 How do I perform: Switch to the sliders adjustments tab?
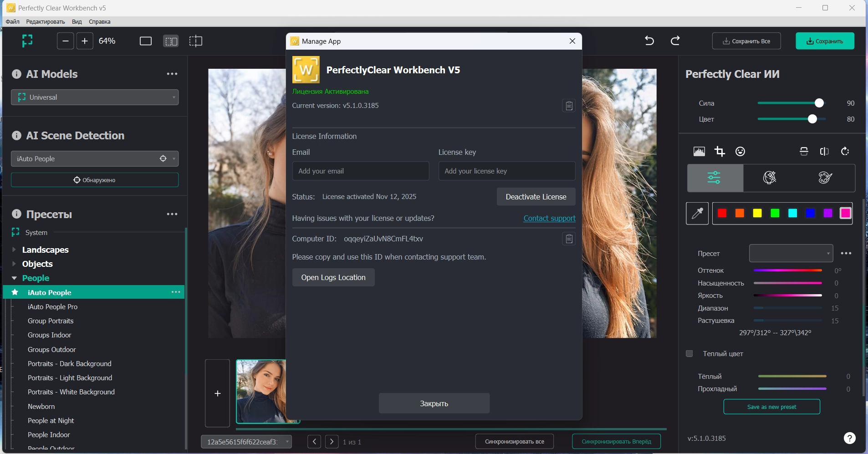click(715, 178)
